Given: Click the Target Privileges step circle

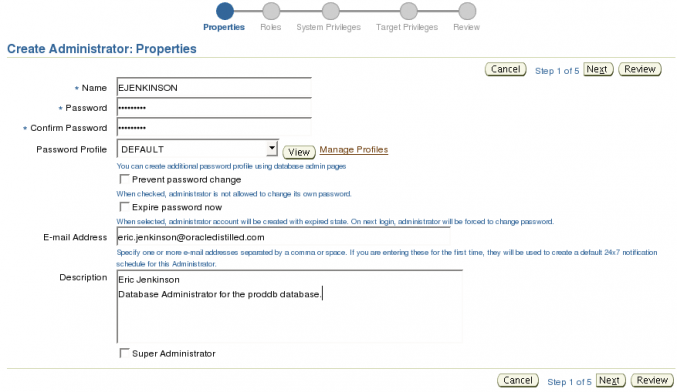Looking at the screenshot, I should tap(408, 11).
